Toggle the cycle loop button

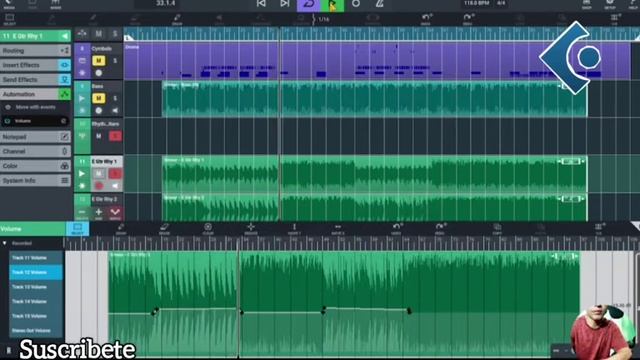[x=309, y=5]
